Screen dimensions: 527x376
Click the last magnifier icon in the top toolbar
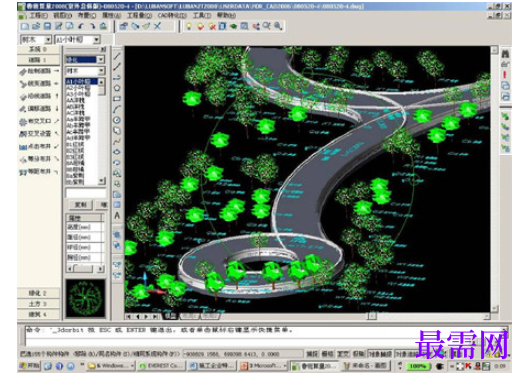(x=278, y=26)
